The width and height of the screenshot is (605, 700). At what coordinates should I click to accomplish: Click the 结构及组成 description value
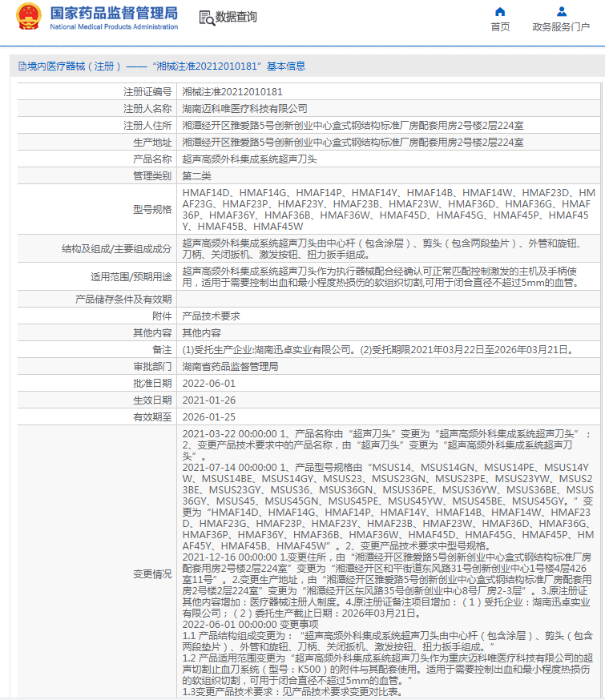pyautogui.click(x=381, y=249)
